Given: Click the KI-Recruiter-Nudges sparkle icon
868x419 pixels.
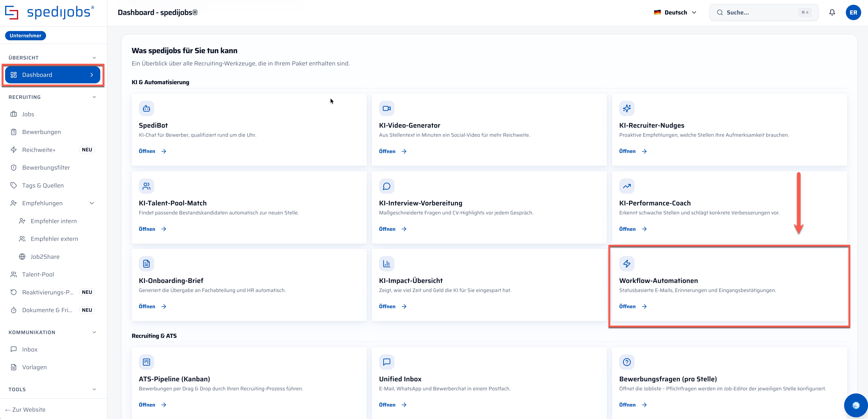Looking at the screenshot, I should coord(627,108).
